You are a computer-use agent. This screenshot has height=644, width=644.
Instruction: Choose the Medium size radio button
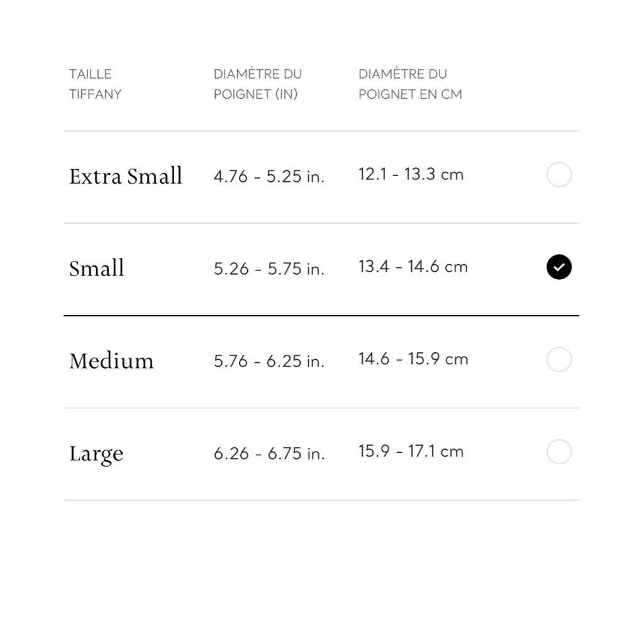coord(558,360)
